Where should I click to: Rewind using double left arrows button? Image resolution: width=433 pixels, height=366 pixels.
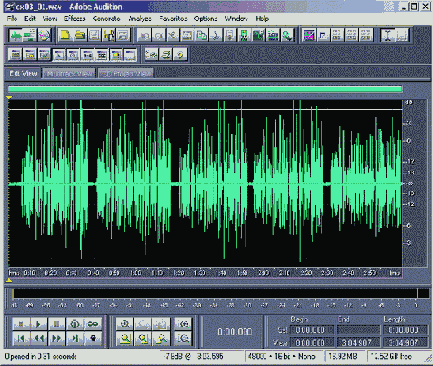point(39,338)
